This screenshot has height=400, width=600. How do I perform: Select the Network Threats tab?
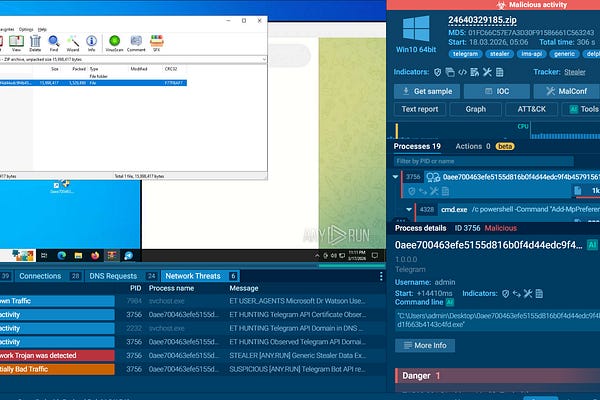click(200, 276)
